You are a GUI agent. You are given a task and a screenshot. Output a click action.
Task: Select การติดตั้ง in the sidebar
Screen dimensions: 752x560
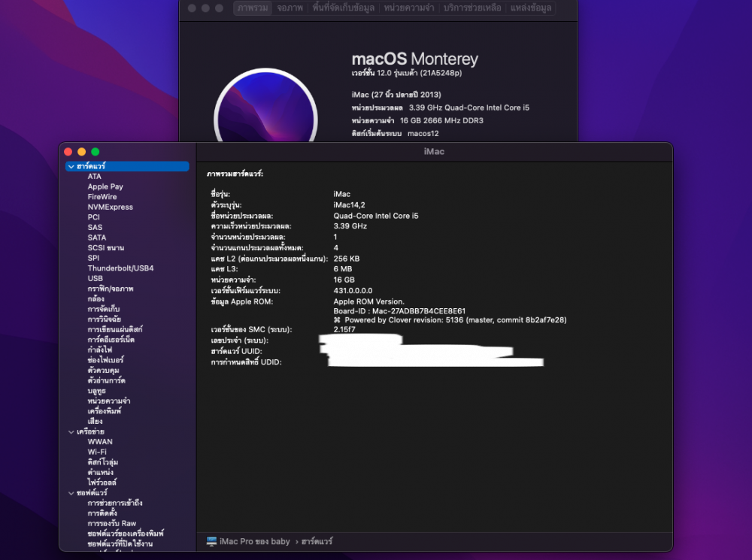tap(102, 513)
